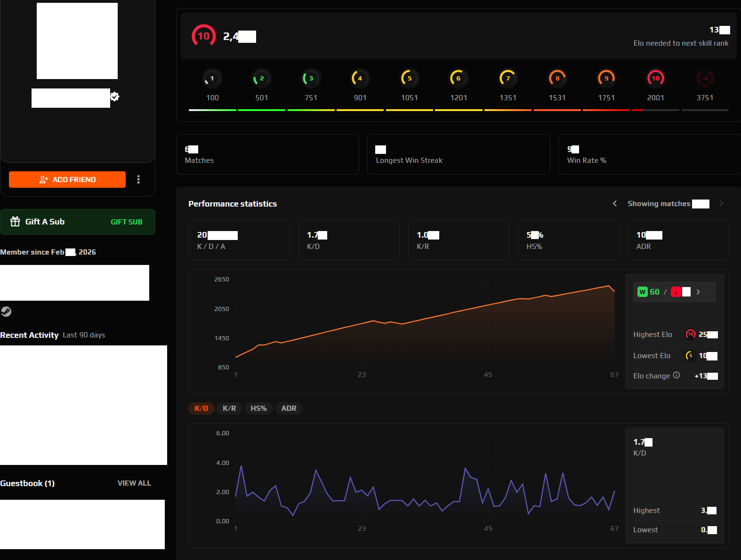Click the large level 10 current rank badge
The height and width of the screenshot is (560, 741).
(203, 36)
